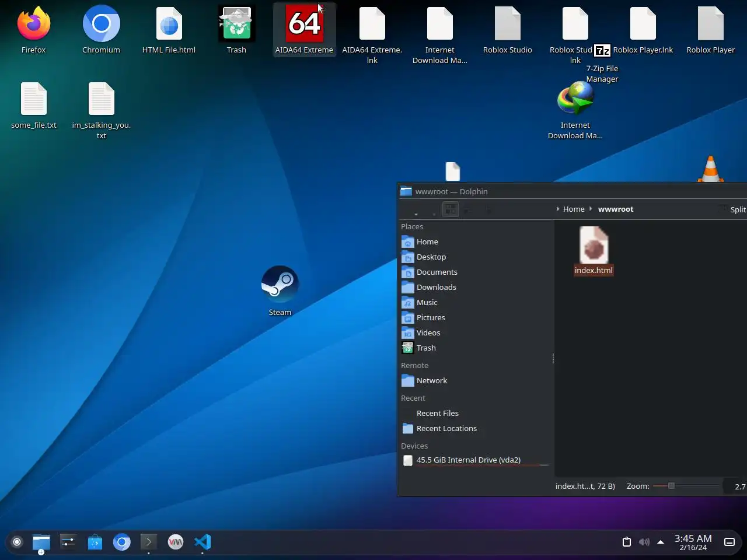Expand the arrow before Home breadcrumb
The image size is (747, 560).
pos(558,209)
